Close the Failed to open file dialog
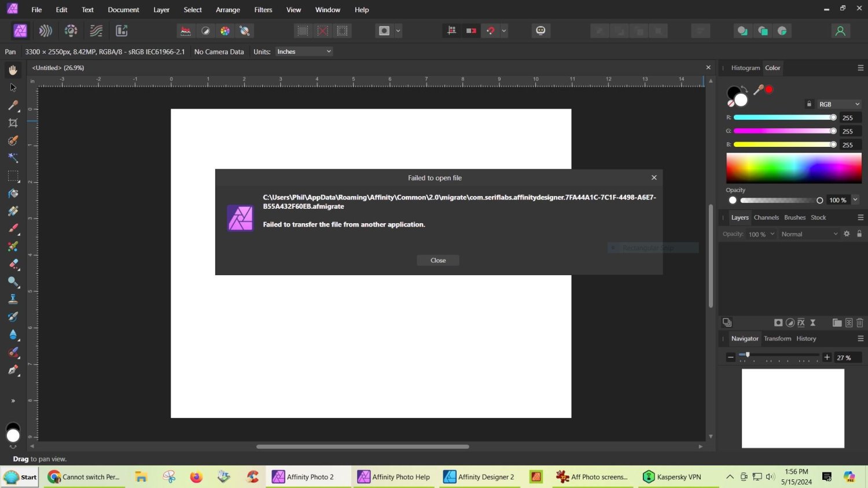This screenshot has width=868, height=488. point(438,260)
